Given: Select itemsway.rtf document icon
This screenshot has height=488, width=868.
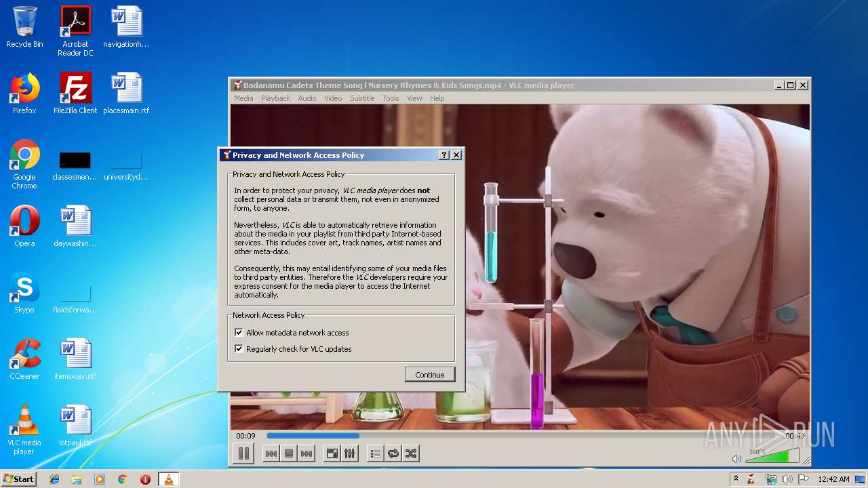Looking at the screenshot, I should [75, 359].
